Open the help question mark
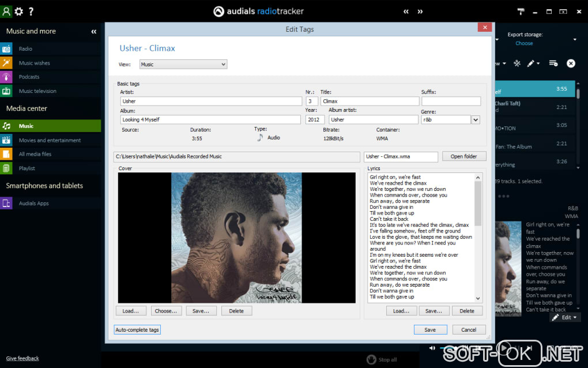 click(x=31, y=12)
